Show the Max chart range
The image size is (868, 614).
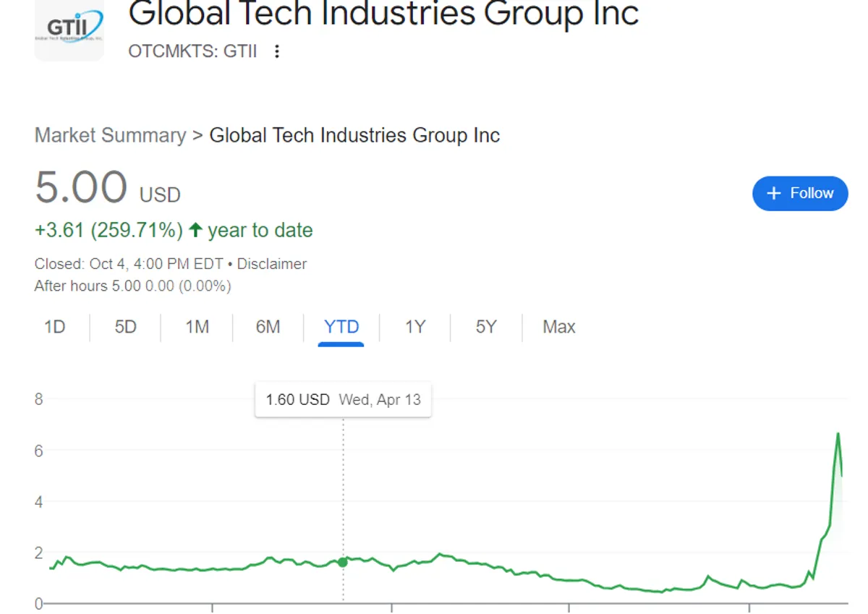(x=559, y=327)
